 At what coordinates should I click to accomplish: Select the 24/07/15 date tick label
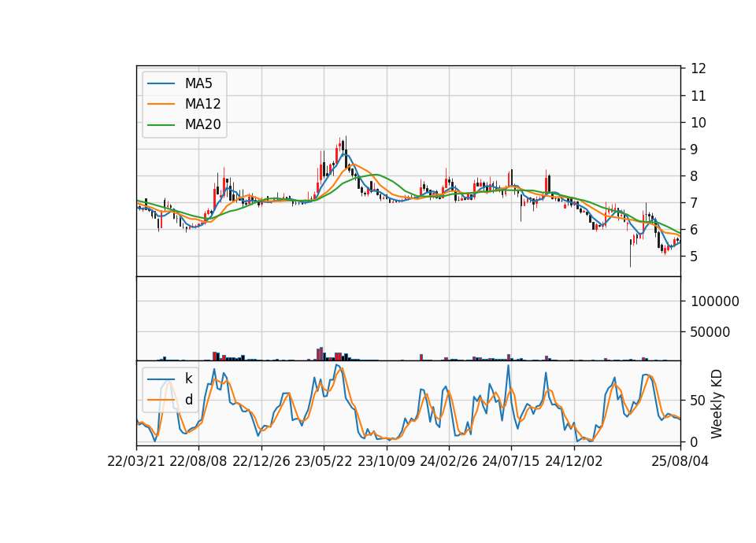[x=511, y=462]
